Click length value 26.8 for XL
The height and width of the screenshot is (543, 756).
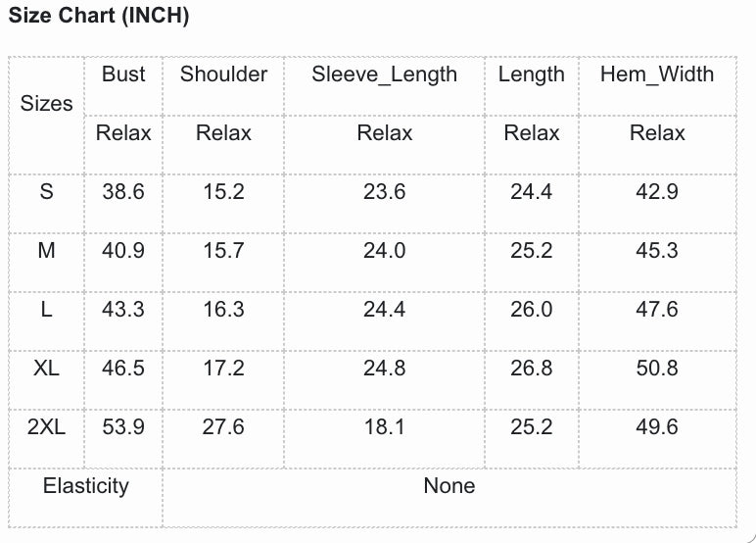[x=532, y=369]
